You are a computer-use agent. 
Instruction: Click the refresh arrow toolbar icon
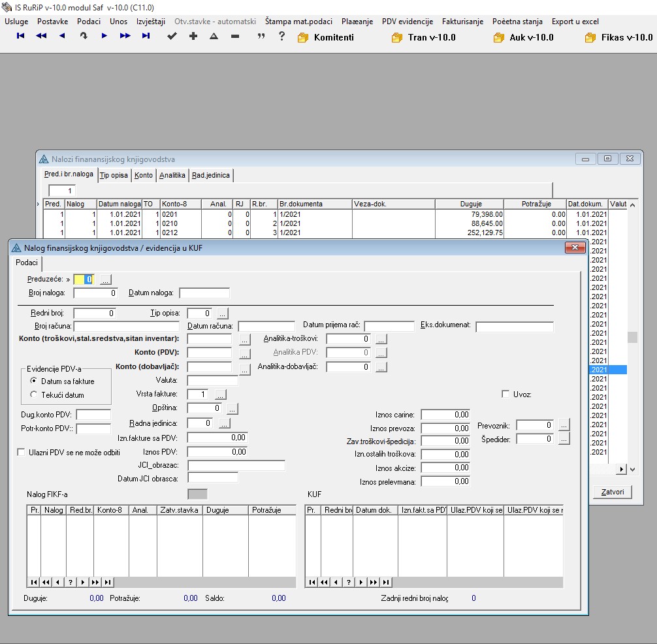tap(83, 37)
